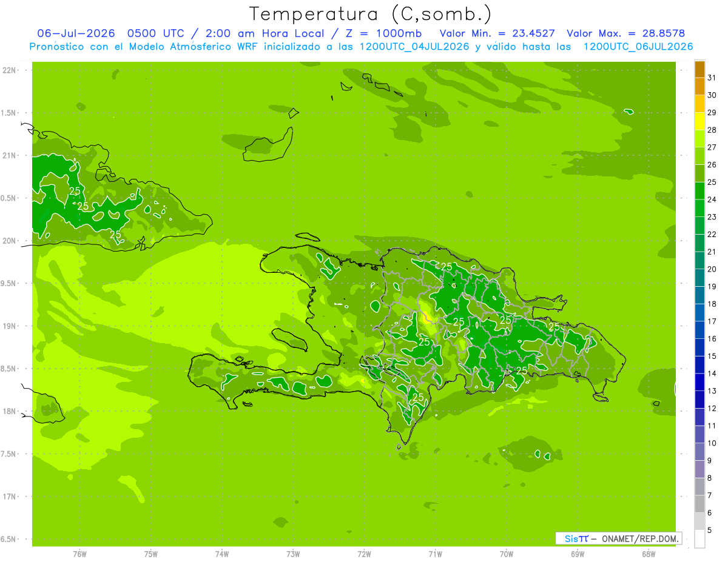Click the '22N' latitude label

[10, 70]
